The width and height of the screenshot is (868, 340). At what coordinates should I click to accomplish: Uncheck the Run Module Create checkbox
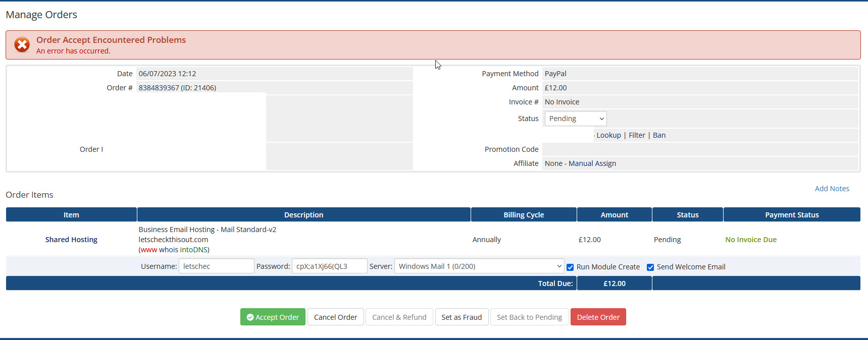pos(570,267)
